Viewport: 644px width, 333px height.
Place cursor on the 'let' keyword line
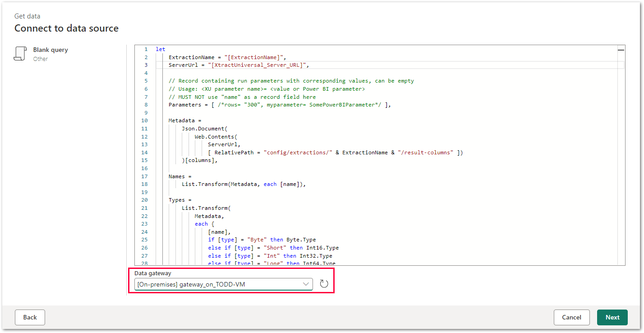pos(161,49)
